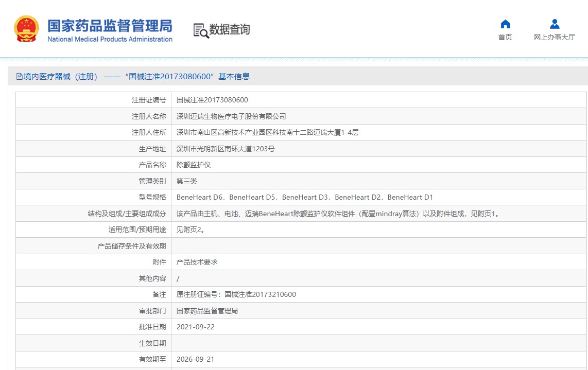The image size is (588, 370).
Task: Click the registration number 国械注准20173080600 value cell
Action: [212, 100]
